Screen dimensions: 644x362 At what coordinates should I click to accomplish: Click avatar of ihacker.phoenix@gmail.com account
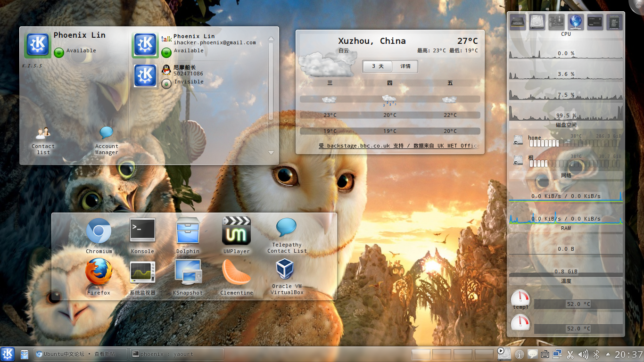point(145,45)
